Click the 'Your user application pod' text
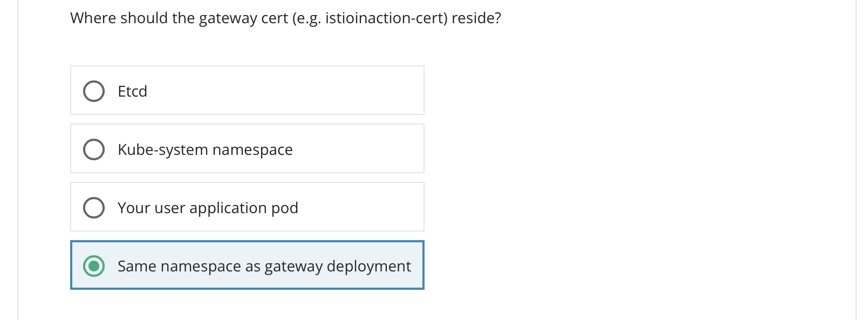The height and width of the screenshot is (320, 868). [x=208, y=208]
